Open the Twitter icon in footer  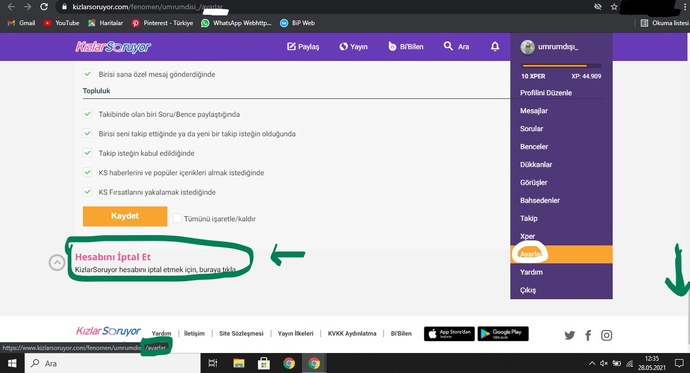tap(569, 335)
